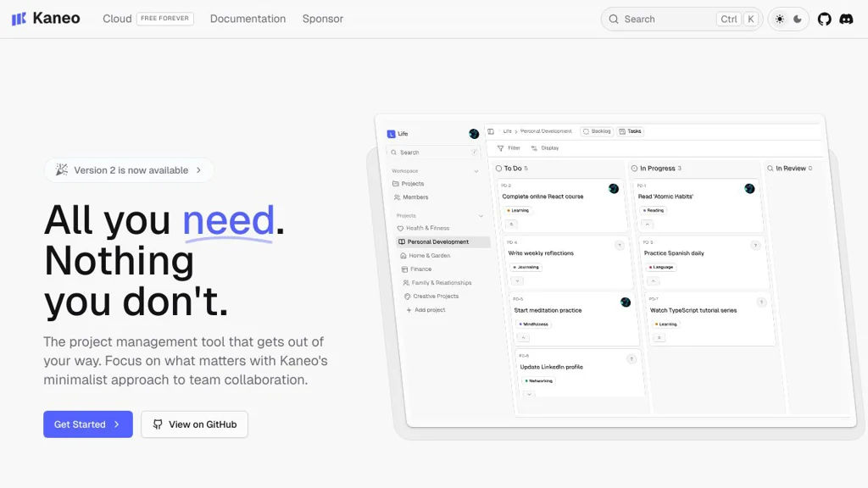Open the Practice Spanish daily card
Screen dimensions: 868x488
[703, 262]
